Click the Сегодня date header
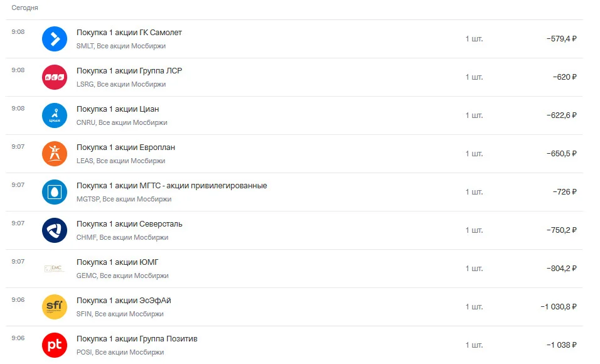 [x=25, y=8]
